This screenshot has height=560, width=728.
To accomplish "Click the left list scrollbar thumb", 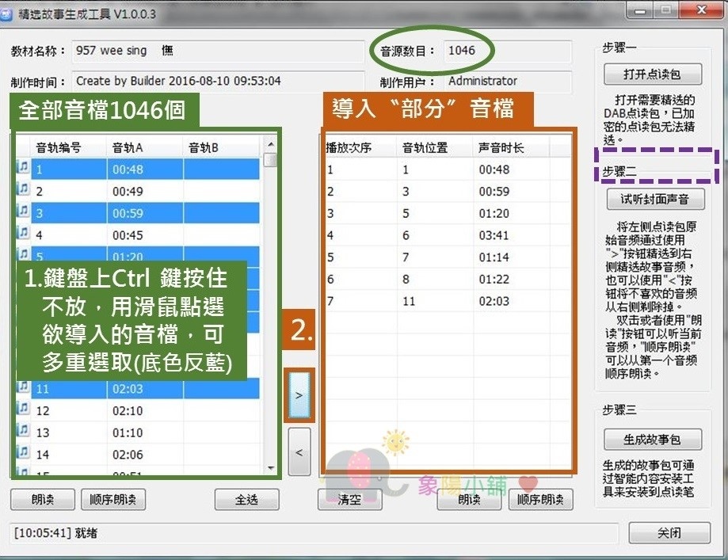I will 270,160.
